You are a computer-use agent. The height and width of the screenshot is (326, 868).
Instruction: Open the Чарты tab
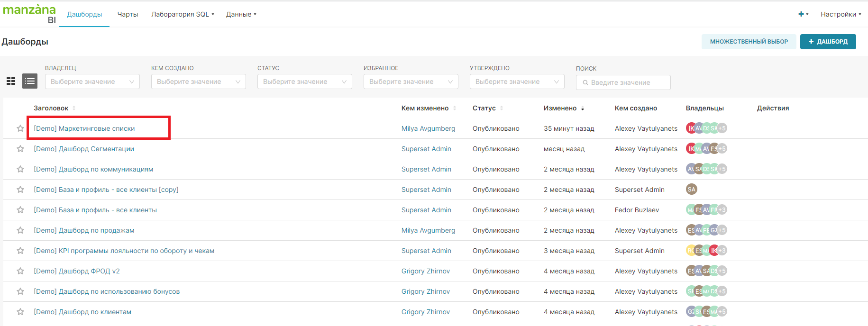click(128, 14)
